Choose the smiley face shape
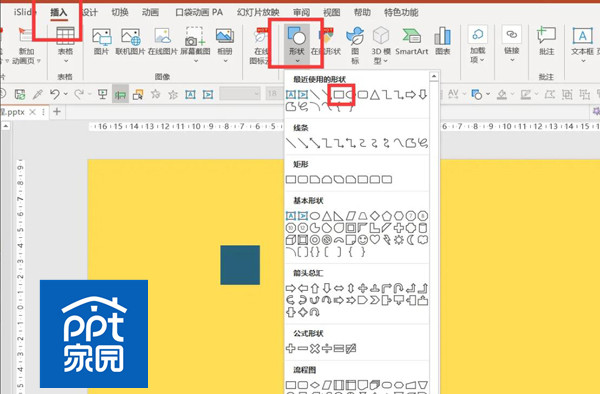Screen dimensions: 600x394 click(363, 240)
